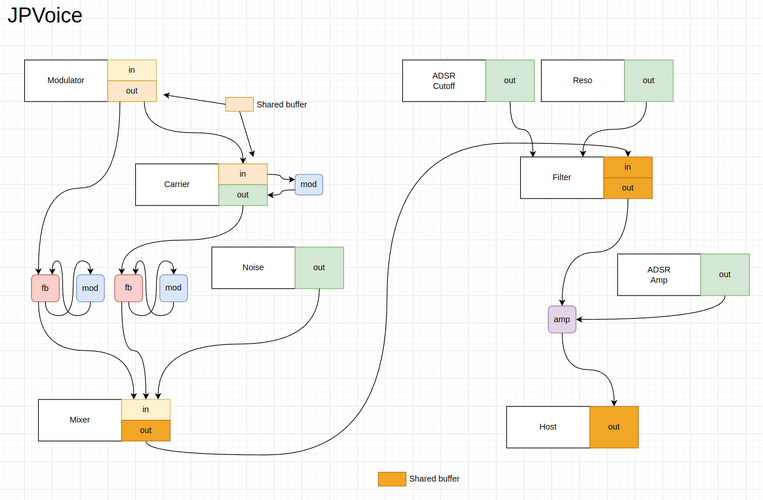The height and width of the screenshot is (500, 763).
Task: Click the Carrier 'in' port
Action: (x=243, y=174)
